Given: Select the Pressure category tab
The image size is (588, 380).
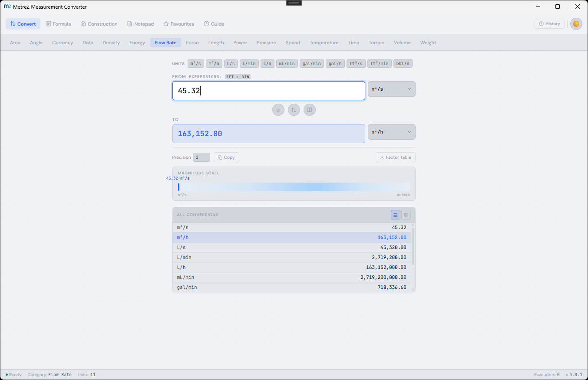Looking at the screenshot, I should (x=266, y=43).
